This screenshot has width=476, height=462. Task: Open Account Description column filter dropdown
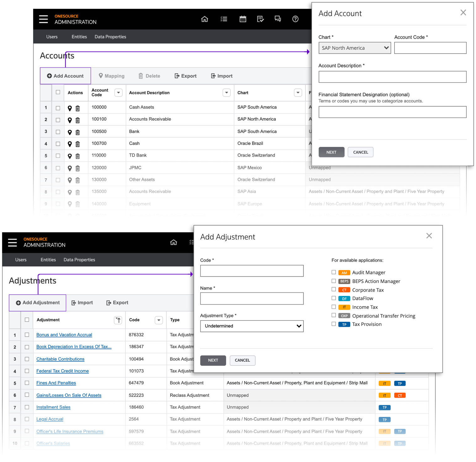coord(226,93)
